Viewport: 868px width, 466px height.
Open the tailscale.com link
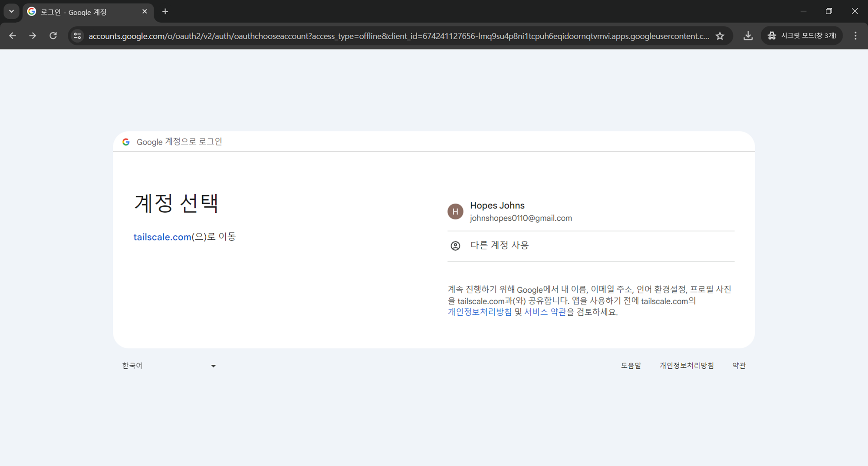click(162, 237)
